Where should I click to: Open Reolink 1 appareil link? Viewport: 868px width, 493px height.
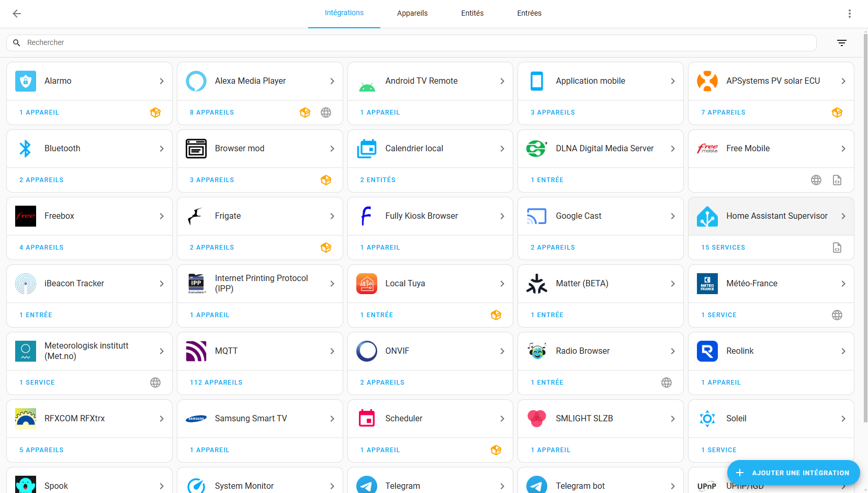click(x=721, y=383)
